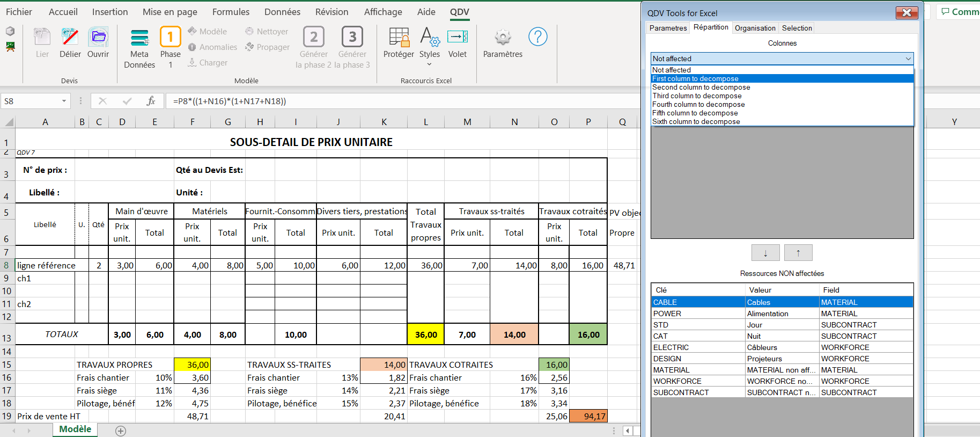Switch to the Affichage ribbon tab
980x437 pixels.
point(383,12)
